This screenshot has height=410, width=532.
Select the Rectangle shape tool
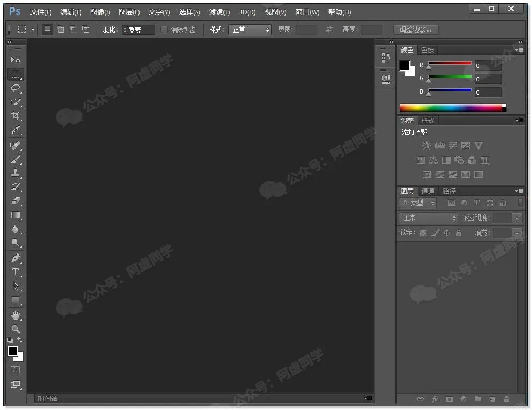[16, 300]
